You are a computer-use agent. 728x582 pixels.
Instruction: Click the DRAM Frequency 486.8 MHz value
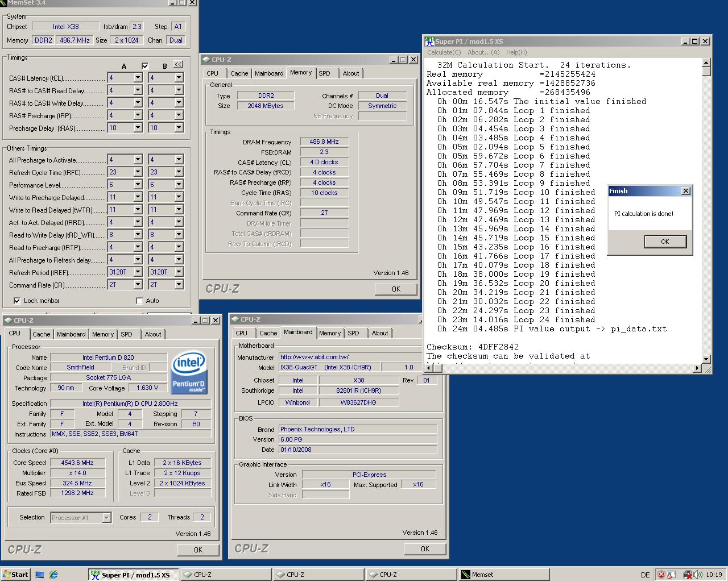324,142
